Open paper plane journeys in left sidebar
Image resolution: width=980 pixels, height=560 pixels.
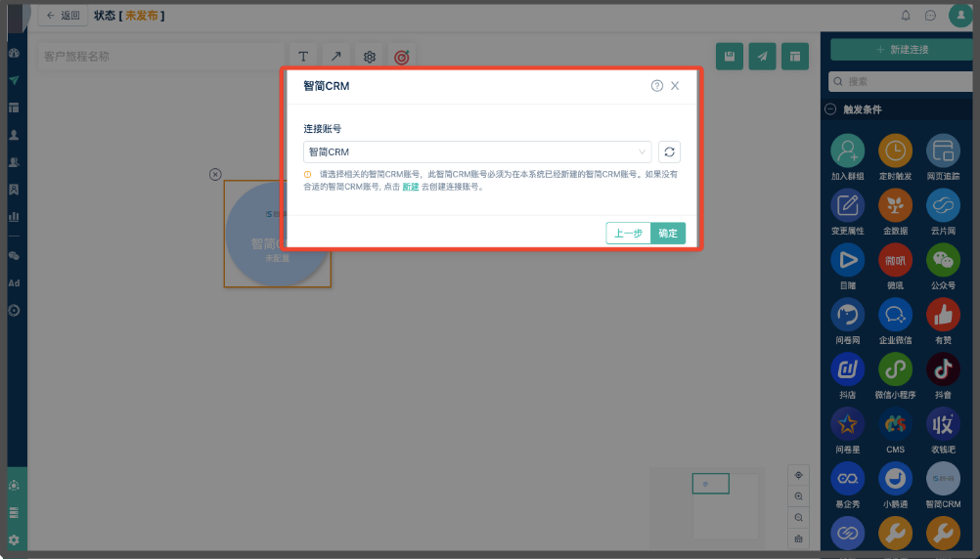point(14,80)
